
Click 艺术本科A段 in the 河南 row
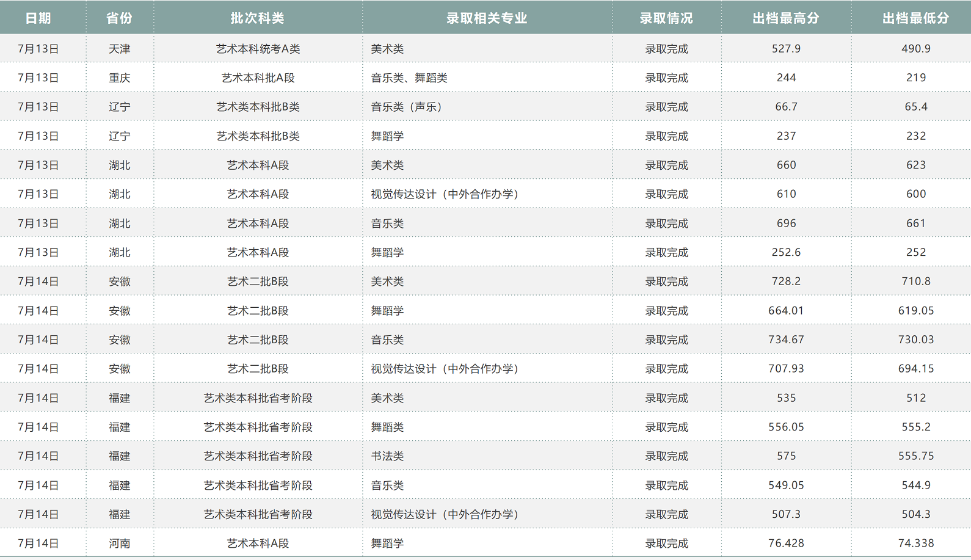click(x=258, y=544)
